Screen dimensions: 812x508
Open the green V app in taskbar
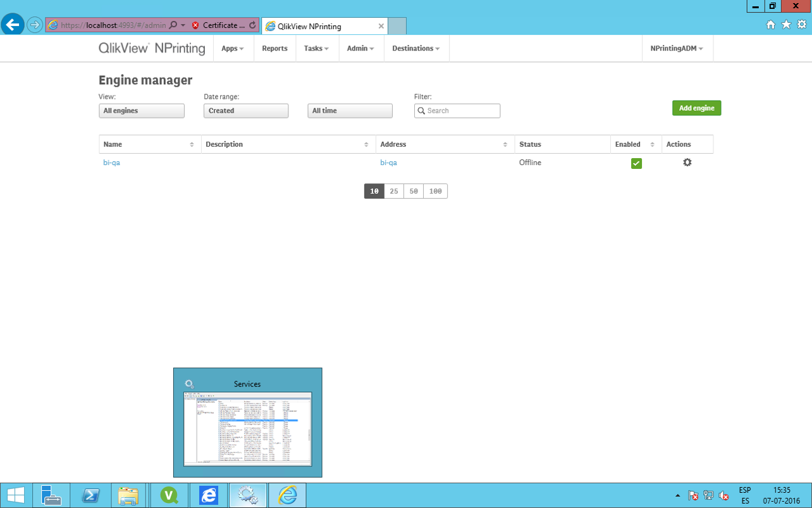click(x=169, y=495)
